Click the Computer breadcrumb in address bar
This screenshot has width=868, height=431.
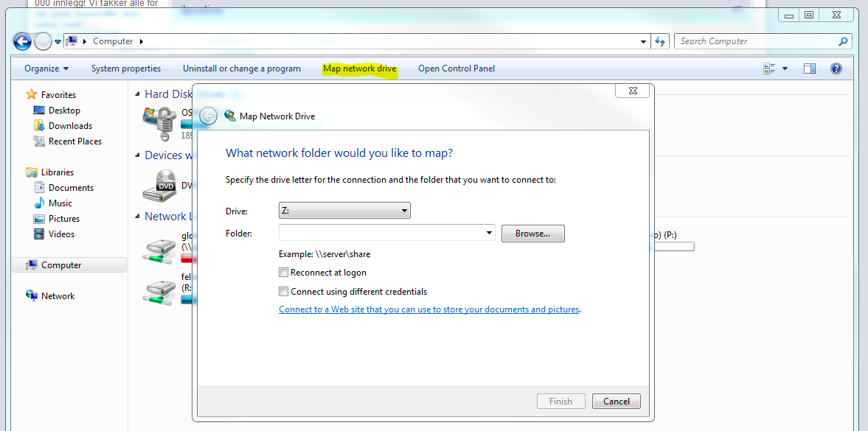[113, 41]
